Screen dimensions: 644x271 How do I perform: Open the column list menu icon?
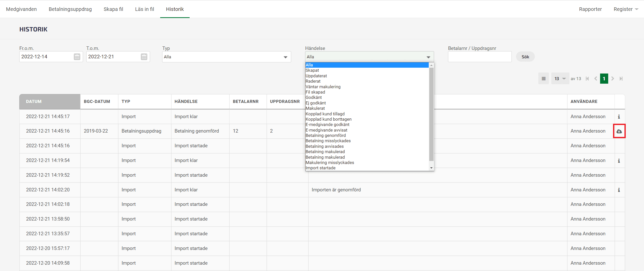pos(543,79)
